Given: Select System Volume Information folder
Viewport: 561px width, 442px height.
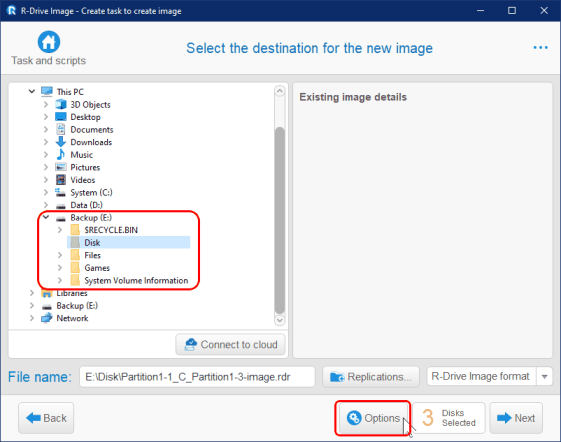Looking at the screenshot, I should coord(136,280).
